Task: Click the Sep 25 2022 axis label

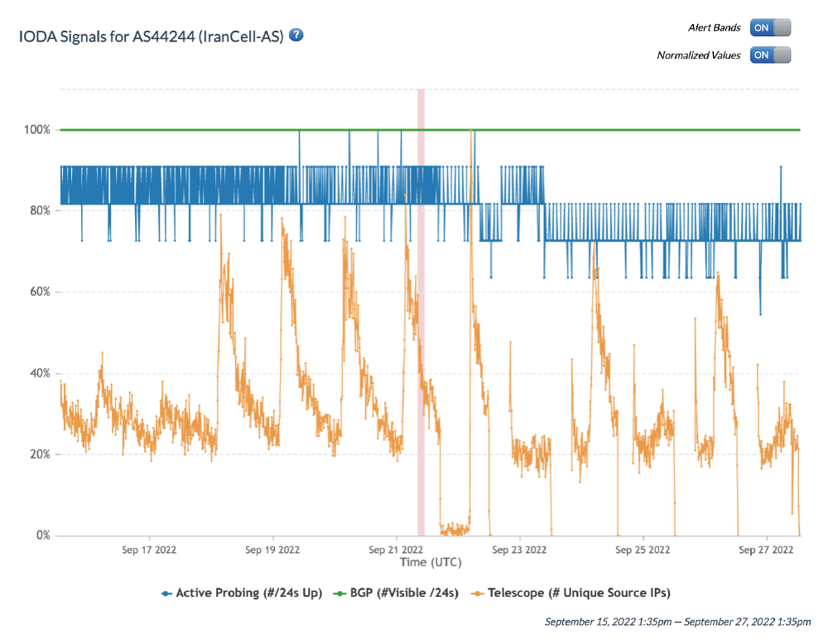Action: (x=643, y=550)
